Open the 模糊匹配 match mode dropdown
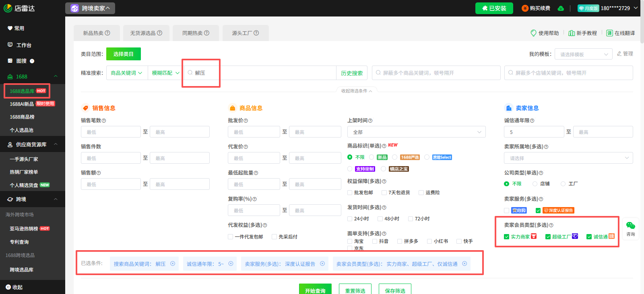This screenshot has height=294, width=644. coord(165,73)
